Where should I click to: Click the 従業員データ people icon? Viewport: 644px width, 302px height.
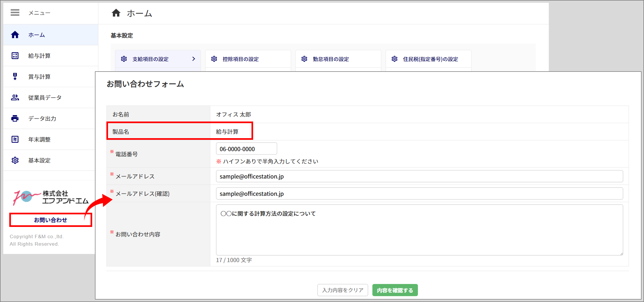tap(15, 97)
